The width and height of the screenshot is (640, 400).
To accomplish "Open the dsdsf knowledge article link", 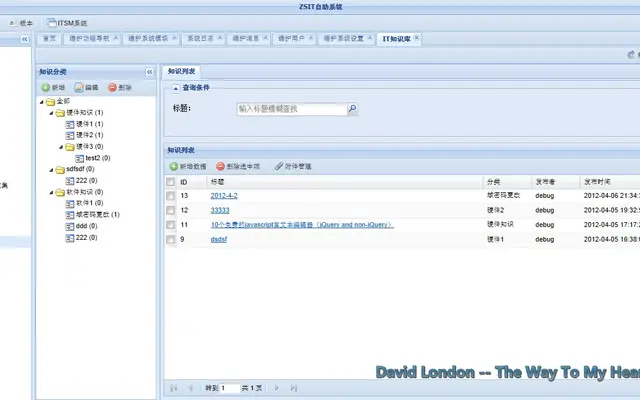I will coord(219,240).
